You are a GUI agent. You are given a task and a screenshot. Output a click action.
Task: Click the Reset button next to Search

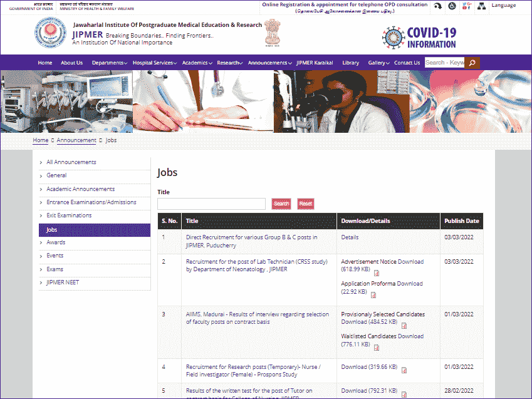pos(305,204)
